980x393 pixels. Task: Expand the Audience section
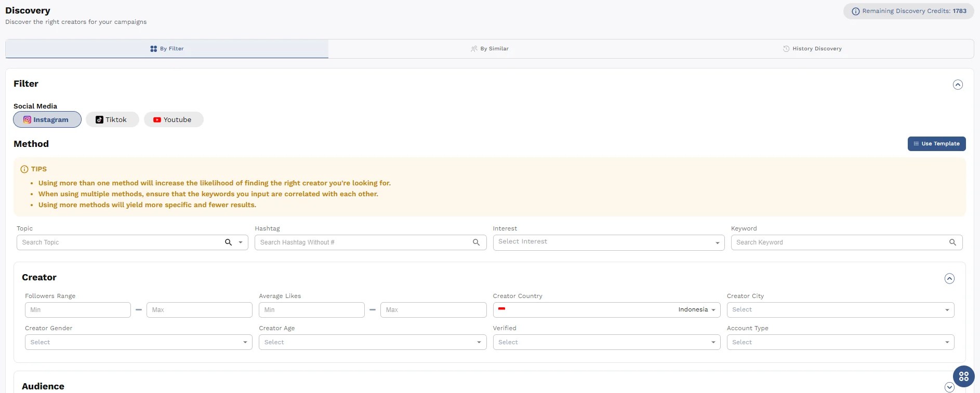949,387
